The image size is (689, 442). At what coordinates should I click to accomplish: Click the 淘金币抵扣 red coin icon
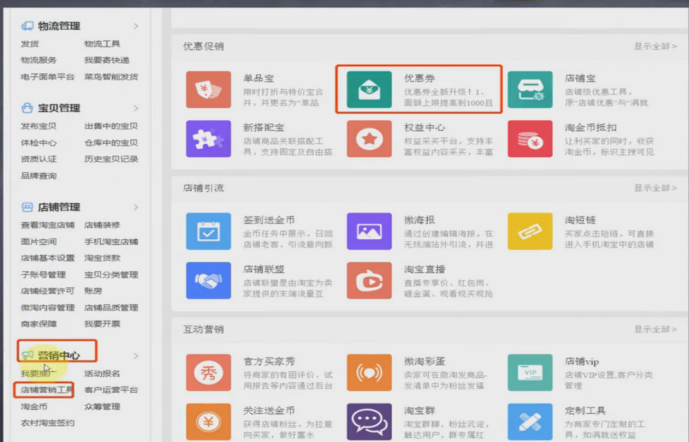click(529, 140)
